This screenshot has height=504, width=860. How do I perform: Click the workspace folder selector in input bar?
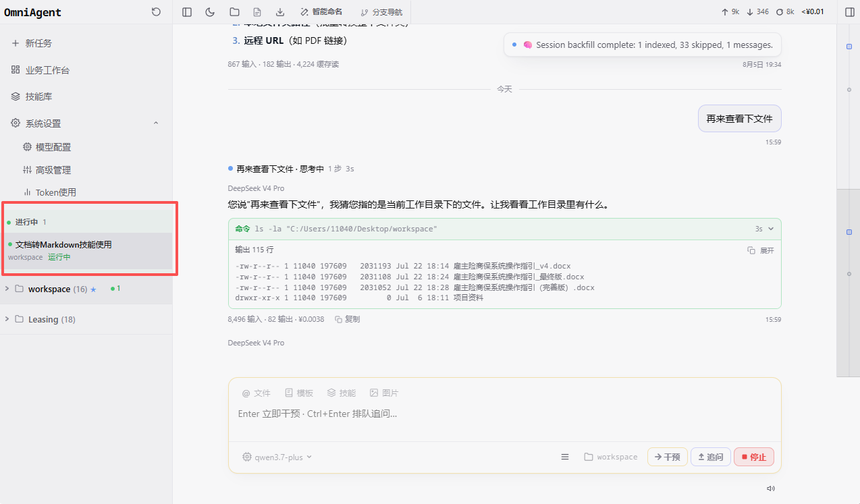(611, 457)
